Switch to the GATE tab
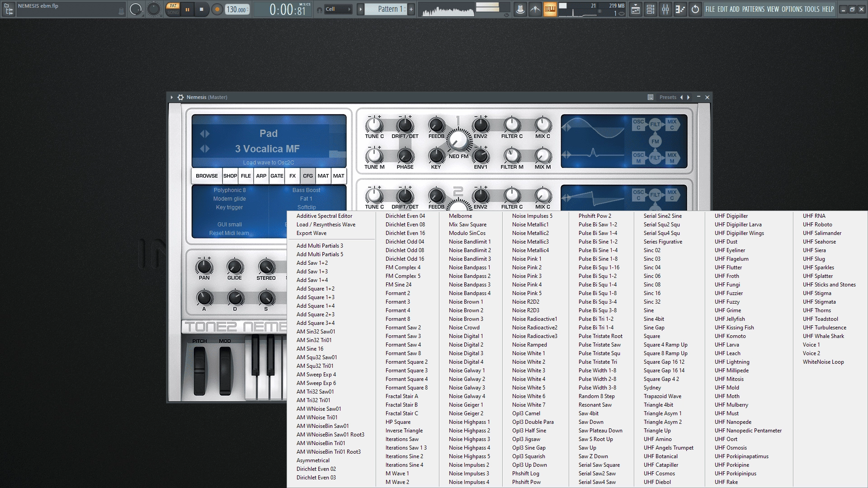Image resolution: width=868 pixels, height=488 pixels. tap(277, 176)
